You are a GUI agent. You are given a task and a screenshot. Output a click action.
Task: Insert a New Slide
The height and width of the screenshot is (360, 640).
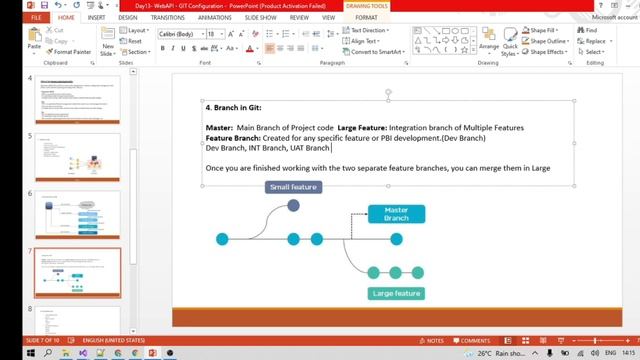(x=108, y=42)
